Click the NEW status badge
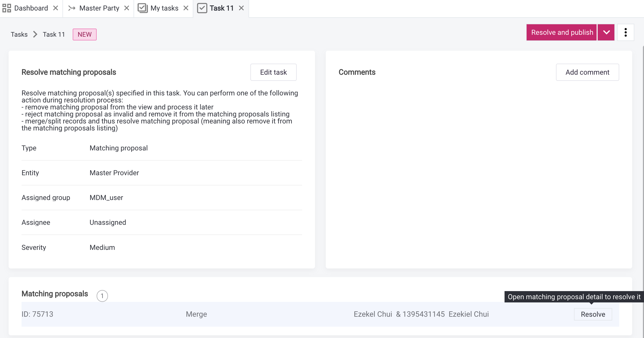 pyautogui.click(x=85, y=34)
